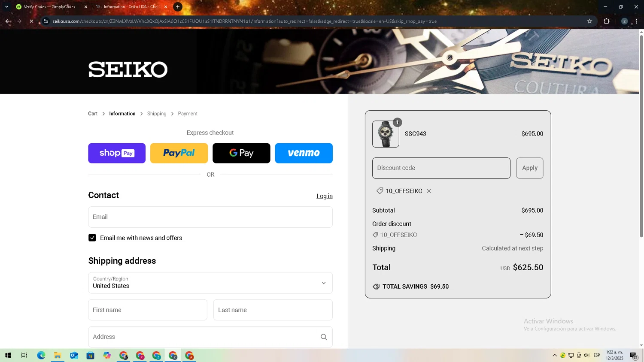
Task: Open Copilot app from taskbar
Action: click(107, 356)
